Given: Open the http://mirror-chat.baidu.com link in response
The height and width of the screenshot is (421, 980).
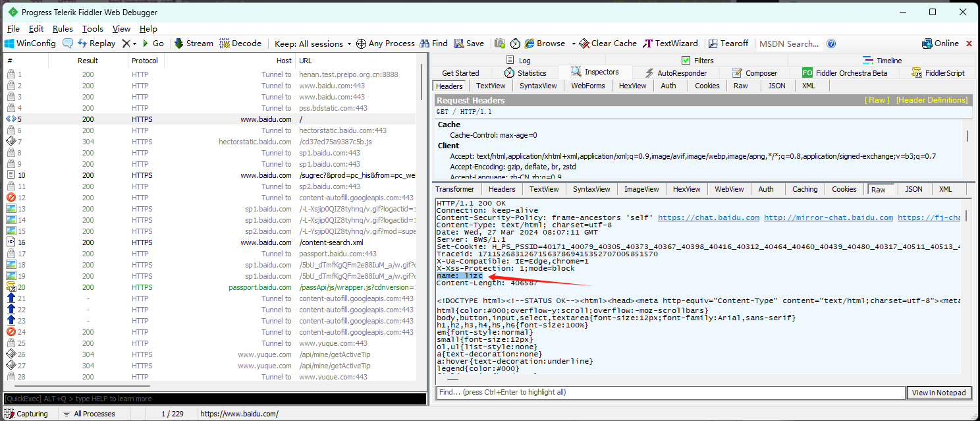Looking at the screenshot, I should click(x=829, y=217).
